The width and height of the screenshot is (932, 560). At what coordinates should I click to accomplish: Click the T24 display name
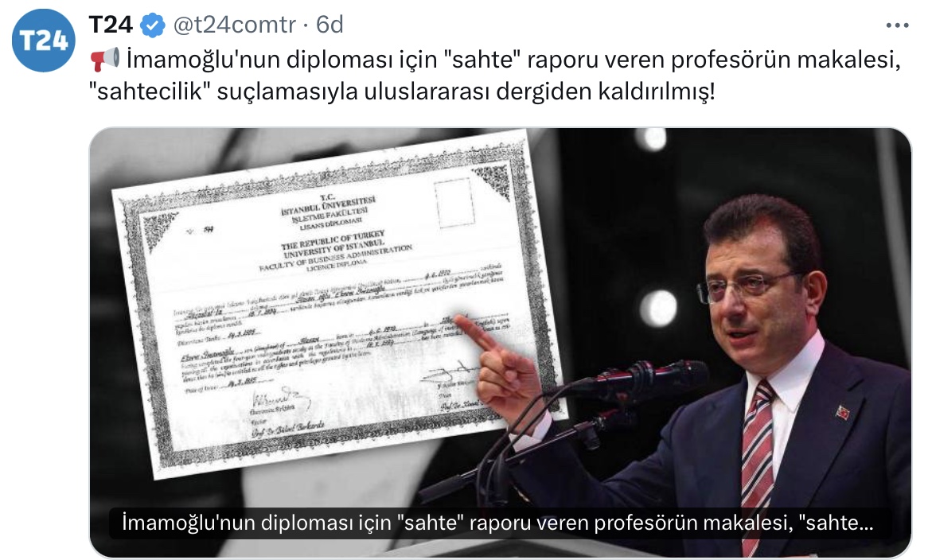(111, 25)
